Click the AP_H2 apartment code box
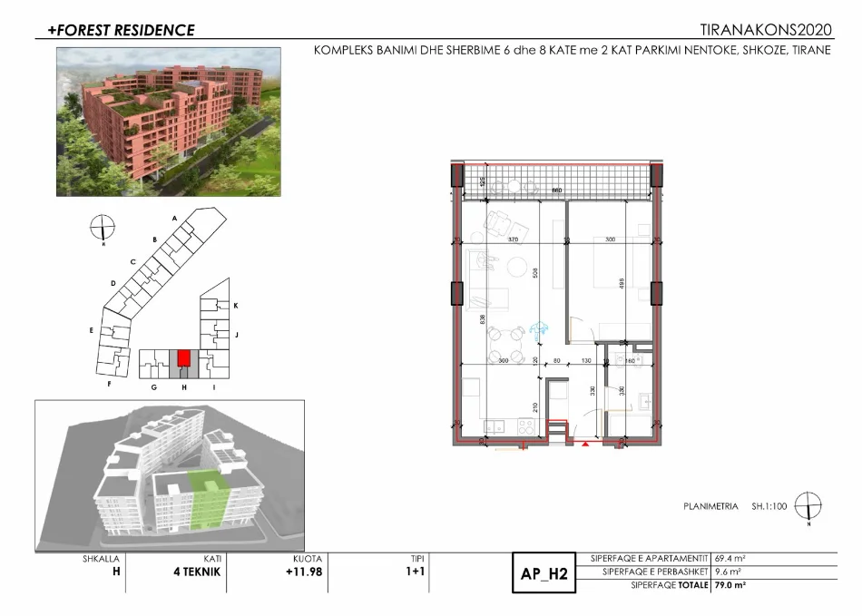Viewport: 862px width, 616px height. click(544, 573)
